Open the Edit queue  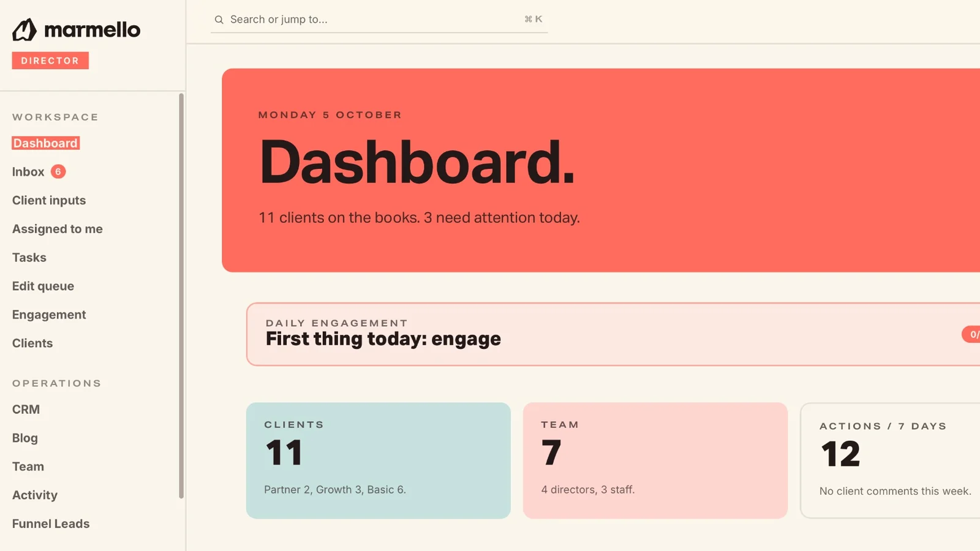pos(43,286)
